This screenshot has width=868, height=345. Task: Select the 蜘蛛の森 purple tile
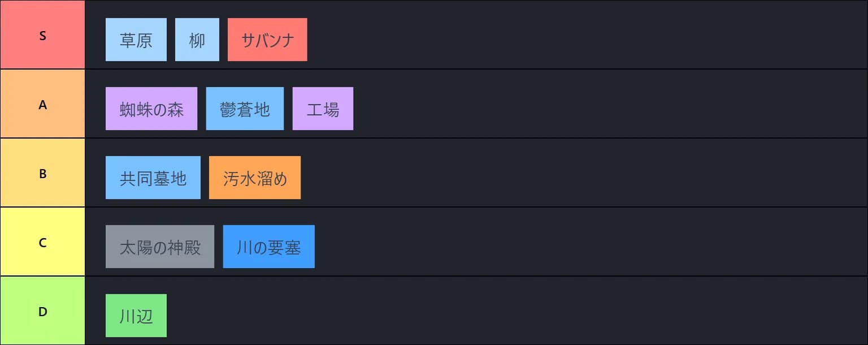[151, 109]
